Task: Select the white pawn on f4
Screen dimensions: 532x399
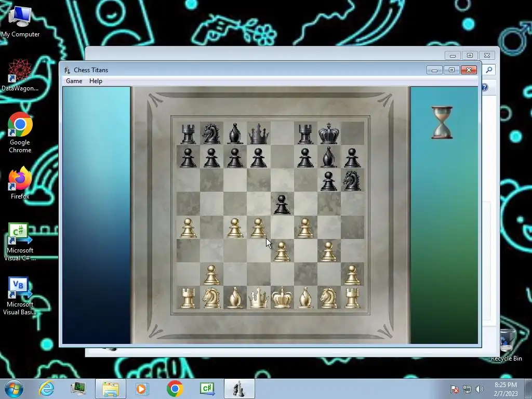Action: click(x=305, y=228)
